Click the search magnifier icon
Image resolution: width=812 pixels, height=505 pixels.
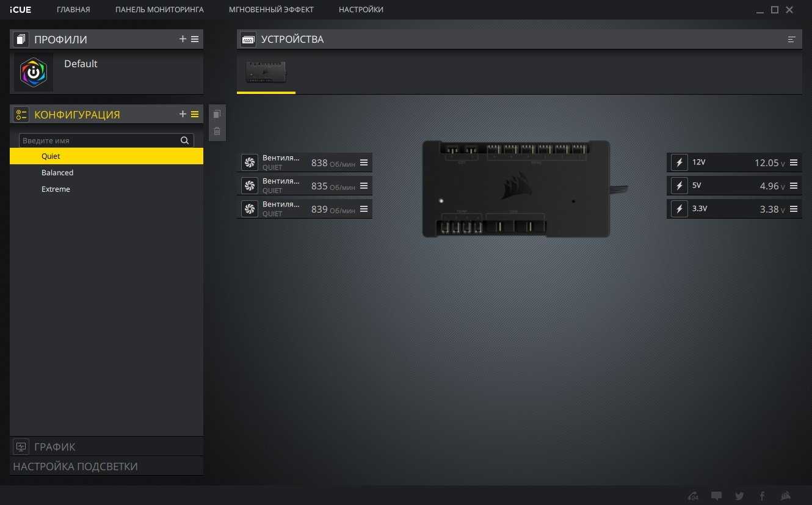[x=184, y=140]
